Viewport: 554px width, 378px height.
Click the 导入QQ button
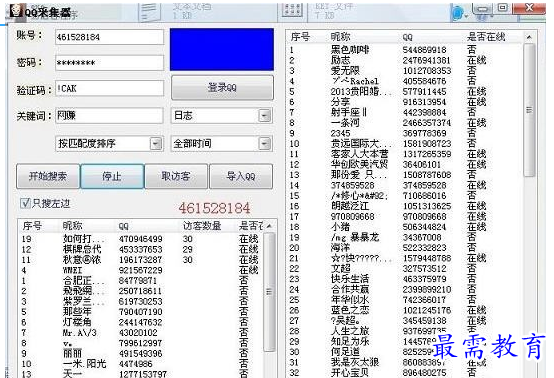coord(241,176)
